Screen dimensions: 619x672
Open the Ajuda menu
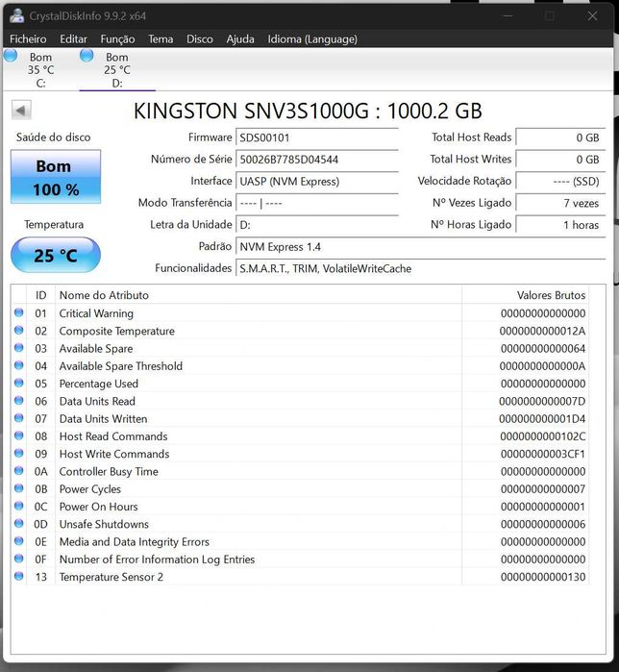point(240,39)
